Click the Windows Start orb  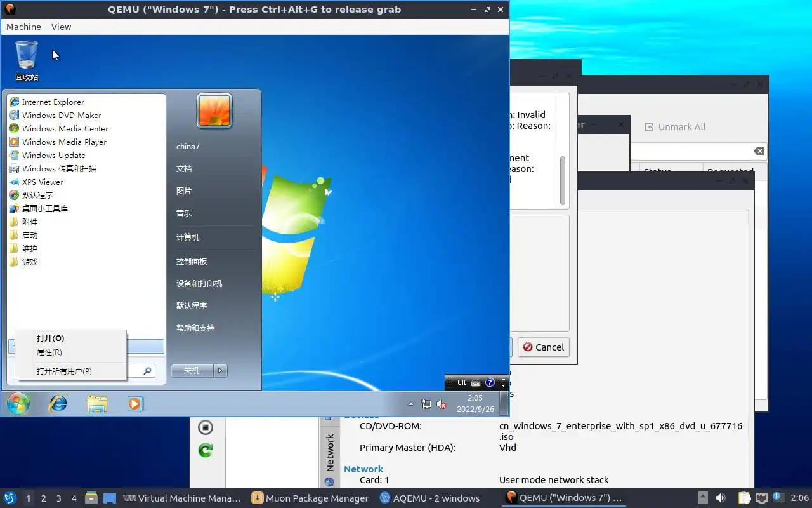pos(18,404)
